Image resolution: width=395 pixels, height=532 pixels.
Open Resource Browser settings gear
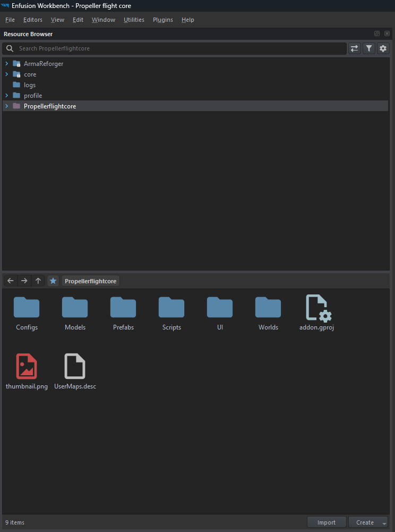coord(383,48)
